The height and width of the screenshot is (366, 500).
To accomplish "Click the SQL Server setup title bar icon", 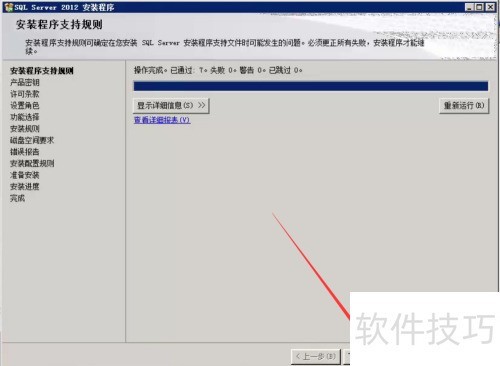I will [x=9, y=7].
